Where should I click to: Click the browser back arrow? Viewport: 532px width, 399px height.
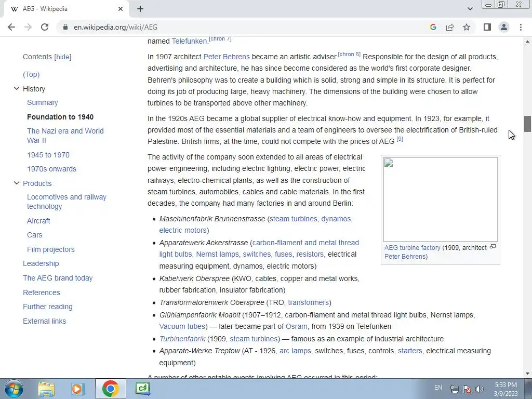pyautogui.click(x=11, y=27)
